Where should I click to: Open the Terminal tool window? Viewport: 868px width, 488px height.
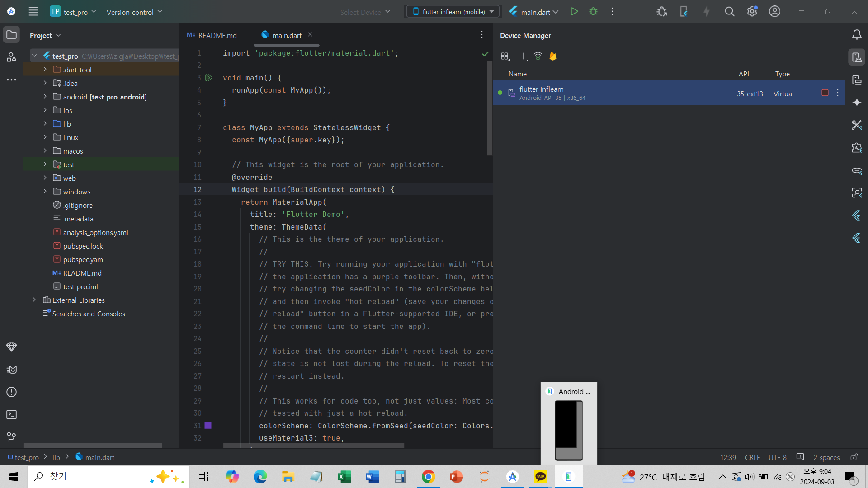point(12,415)
